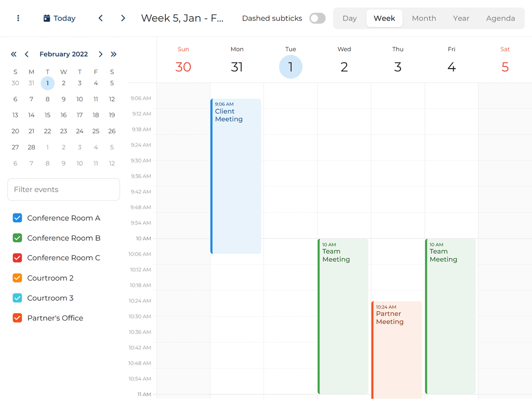Uncheck the Courtroom 2 filter

click(x=17, y=278)
